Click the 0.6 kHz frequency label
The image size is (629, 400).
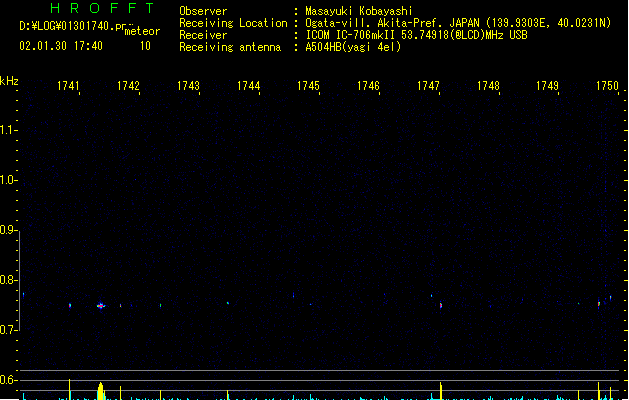[x=7, y=380]
